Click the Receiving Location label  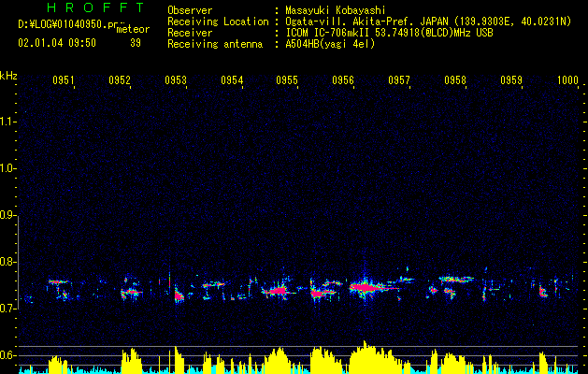(x=218, y=22)
